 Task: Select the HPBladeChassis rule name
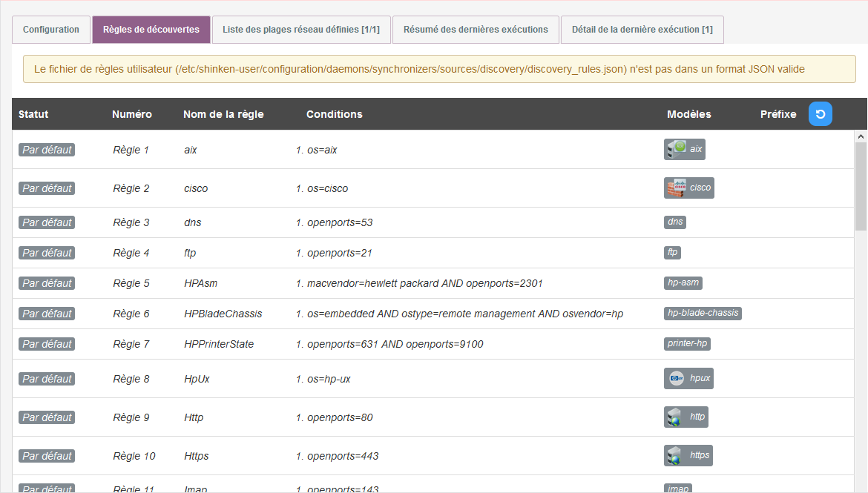pyautogui.click(x=223, y=314)
